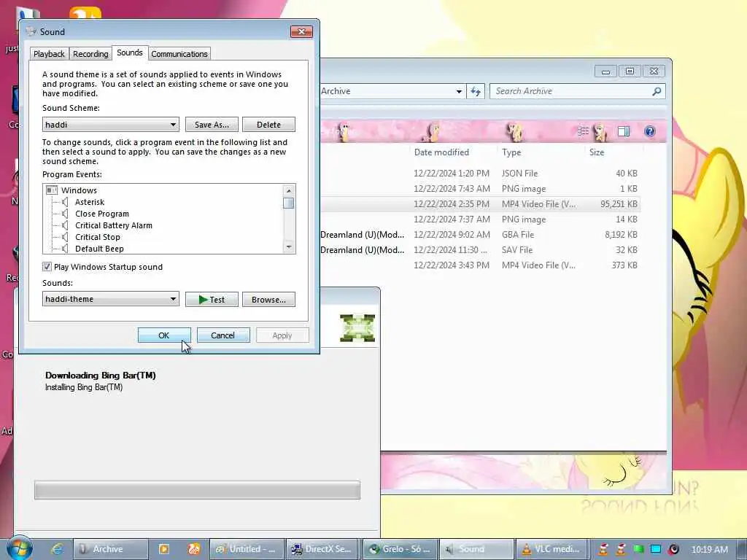Cancel the Sound dialog

coord(223,335)
